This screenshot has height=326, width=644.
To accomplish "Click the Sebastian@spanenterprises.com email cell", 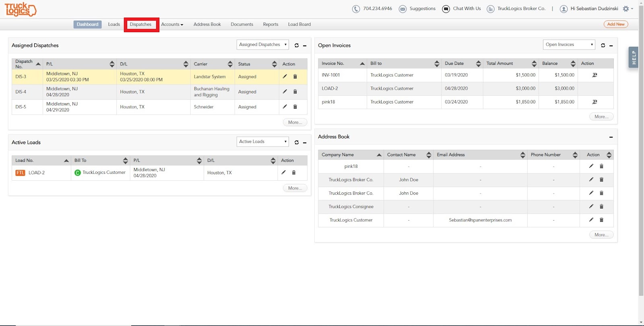I will (480, 220).
